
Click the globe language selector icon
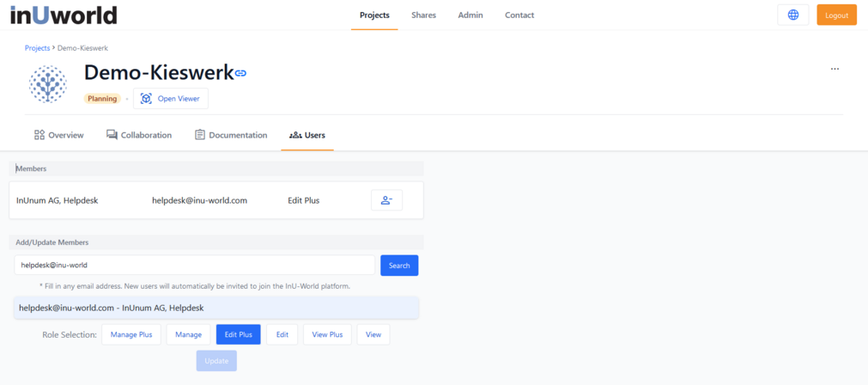[792, 15]
